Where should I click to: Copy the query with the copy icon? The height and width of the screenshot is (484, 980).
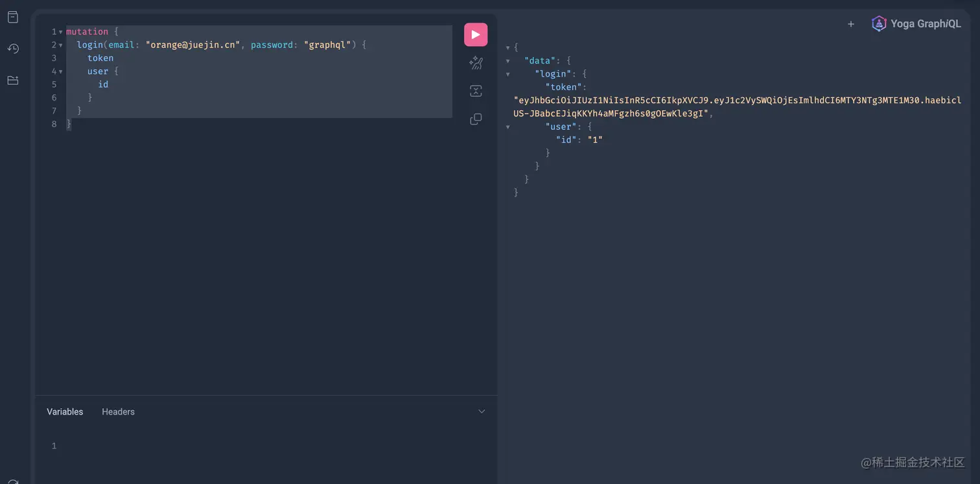pos(476,119)
